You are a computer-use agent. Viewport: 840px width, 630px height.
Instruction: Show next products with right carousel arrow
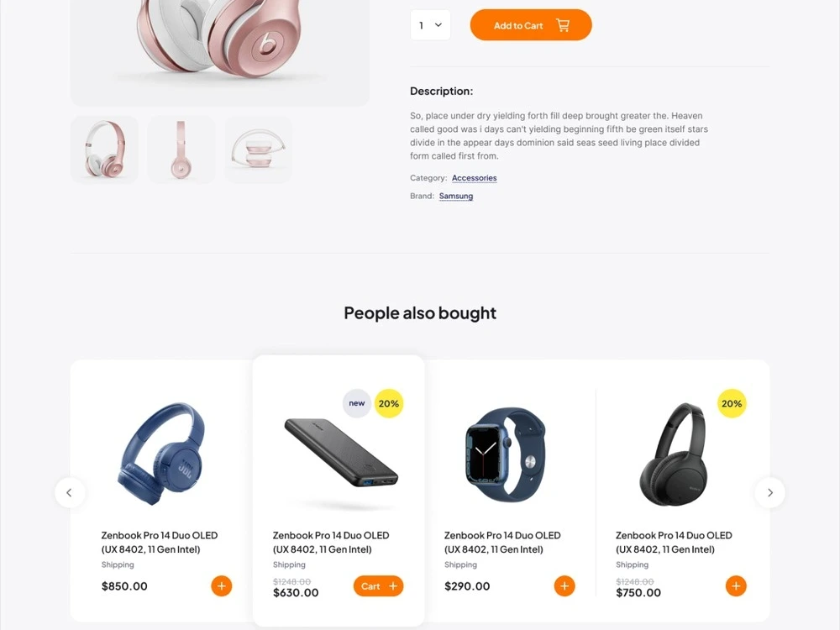click(x=769, y=492)
